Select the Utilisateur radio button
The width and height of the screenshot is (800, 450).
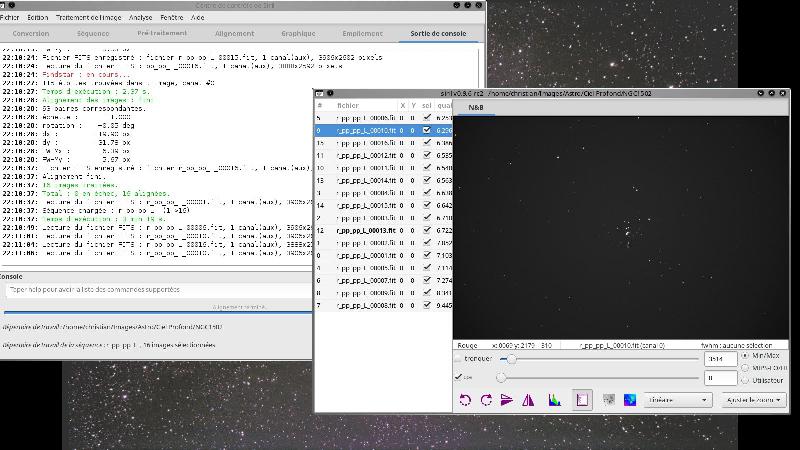[745, 380]
